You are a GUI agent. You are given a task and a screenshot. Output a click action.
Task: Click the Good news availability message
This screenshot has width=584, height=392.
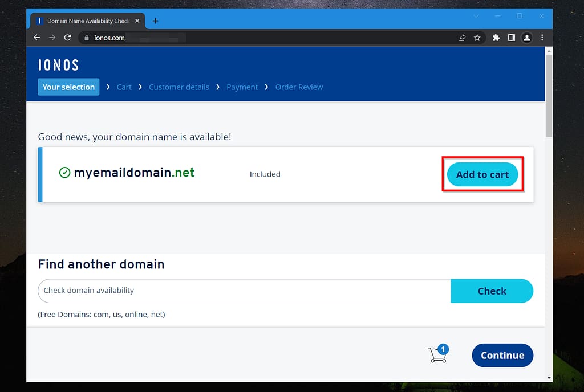tap(135, 137)
